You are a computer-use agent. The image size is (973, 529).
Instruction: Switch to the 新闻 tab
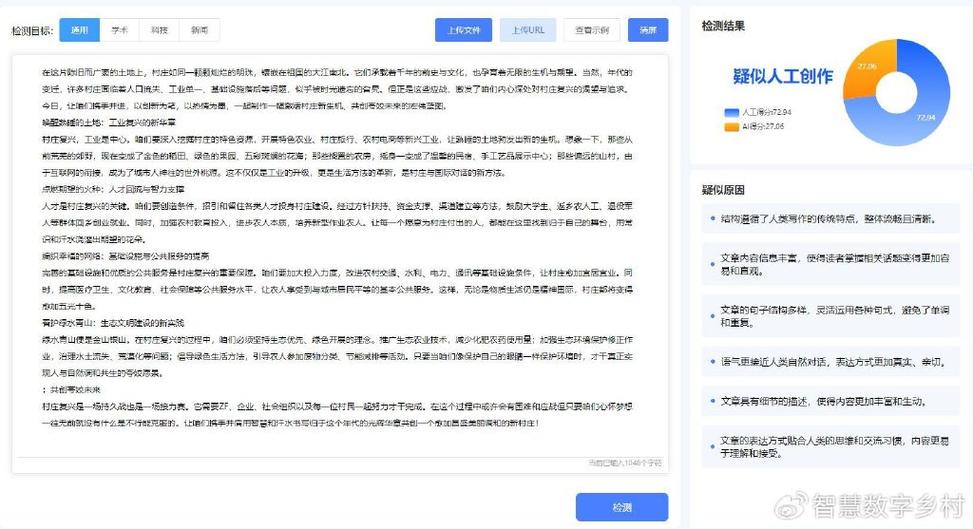199,30
